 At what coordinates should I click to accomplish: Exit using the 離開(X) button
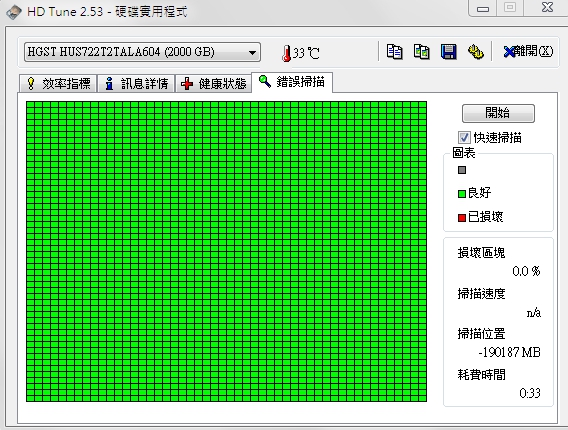[x=528, y=52]
